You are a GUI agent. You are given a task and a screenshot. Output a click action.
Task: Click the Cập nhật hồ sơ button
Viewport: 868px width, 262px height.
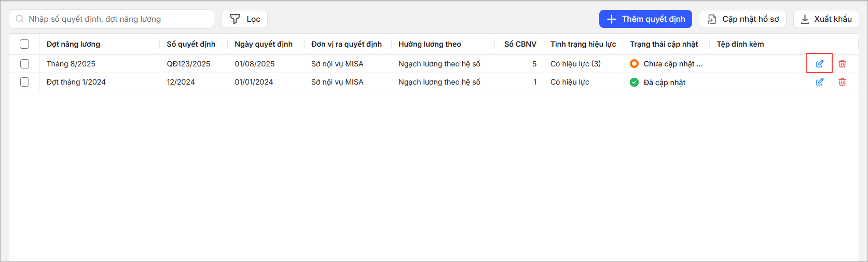click(x=742, y=19)
